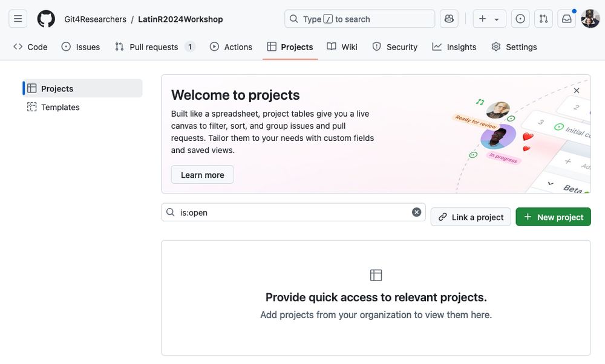This screenshot has height=364, width=605.
Task: Clear the is:open filter with the X icon
Action: (x=416, y=212)
